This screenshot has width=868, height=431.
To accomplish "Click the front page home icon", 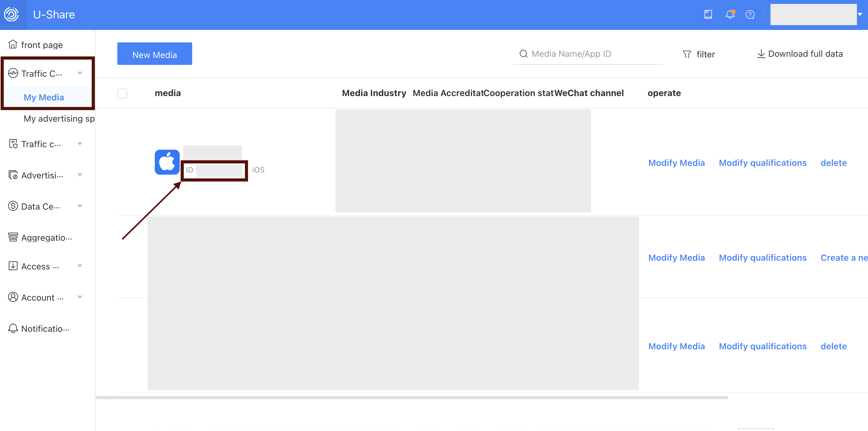I will [x=13, y=45].
